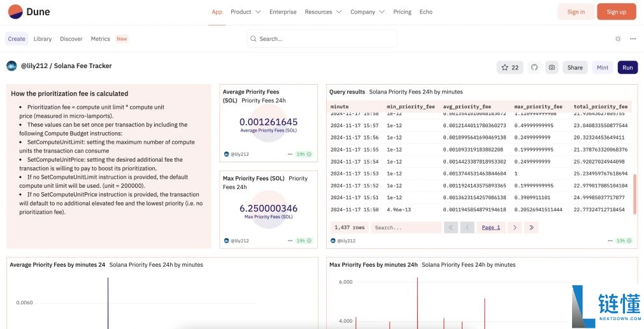Viewport: 644px width, 329px height.
Task: Go to previous page of query results
Action: (467, 227)
